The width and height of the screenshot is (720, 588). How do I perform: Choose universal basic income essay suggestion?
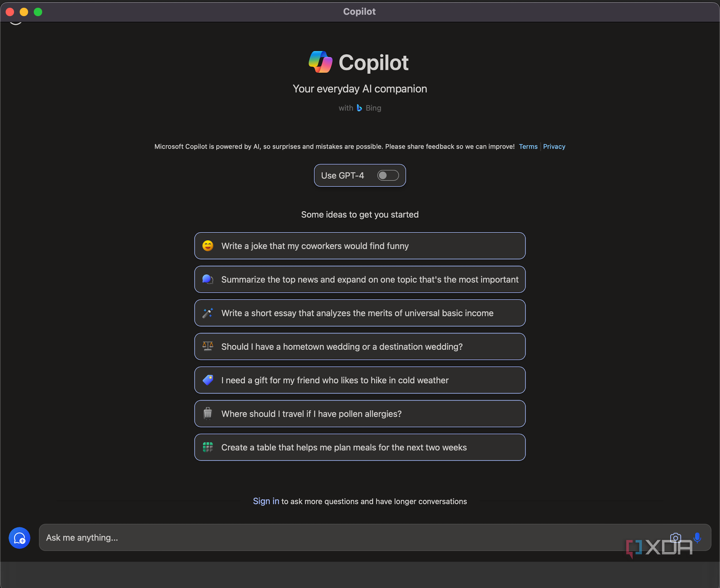point(360,313)
